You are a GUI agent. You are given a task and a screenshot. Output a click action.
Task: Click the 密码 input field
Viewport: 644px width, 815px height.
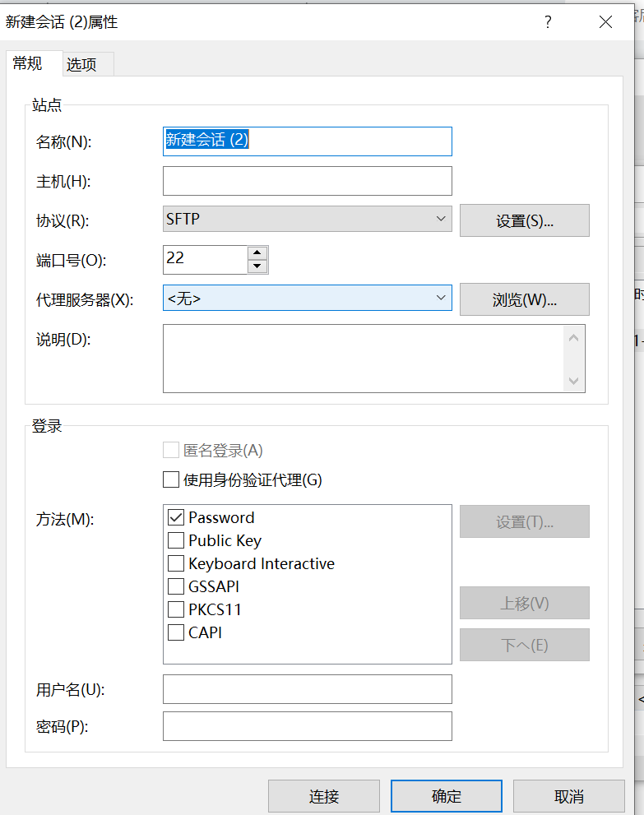coord(307,725)
